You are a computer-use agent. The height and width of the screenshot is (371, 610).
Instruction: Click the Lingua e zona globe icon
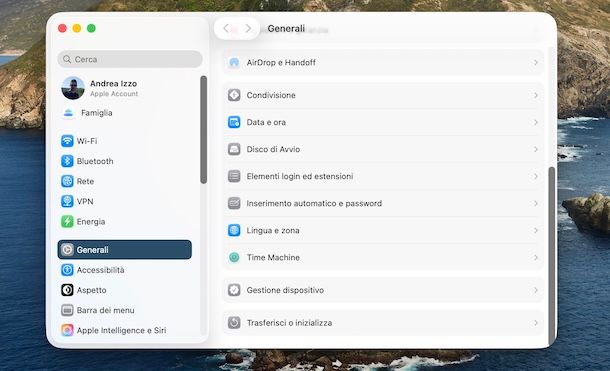(x=234, y=230)
